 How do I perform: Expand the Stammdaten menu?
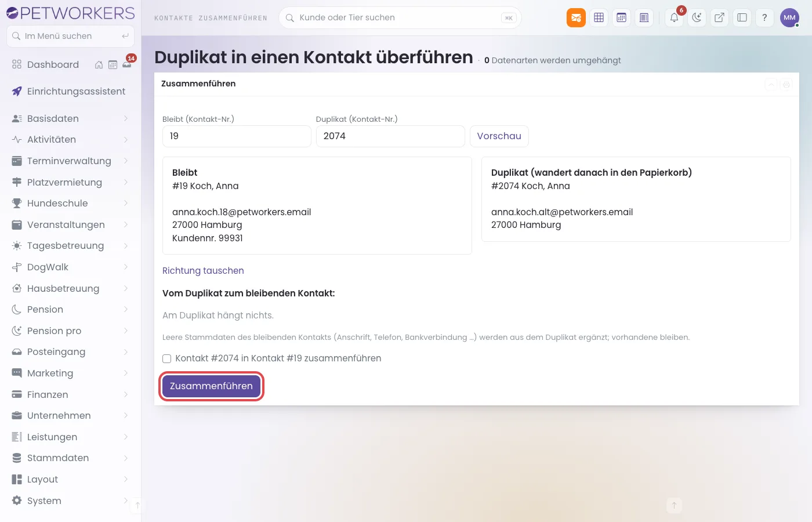coord(70,458)
